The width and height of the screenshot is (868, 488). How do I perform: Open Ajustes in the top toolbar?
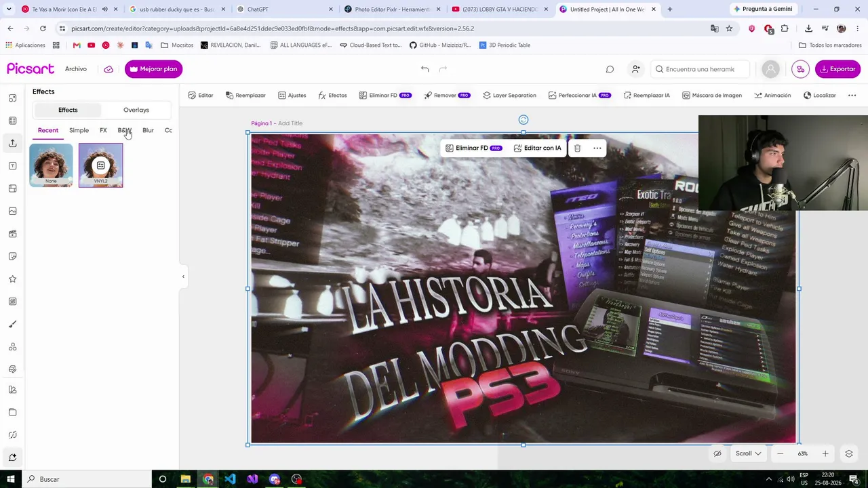pos(292,96)
